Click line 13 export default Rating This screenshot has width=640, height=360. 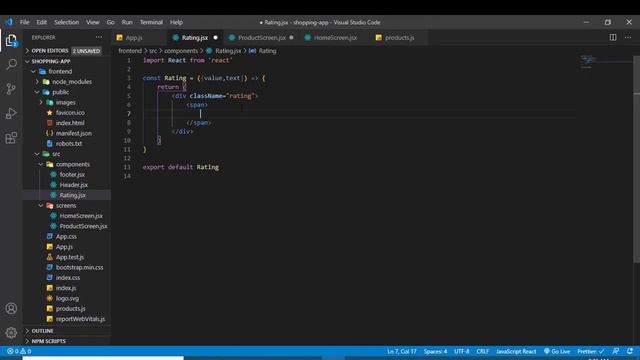[x=181, y=167]
